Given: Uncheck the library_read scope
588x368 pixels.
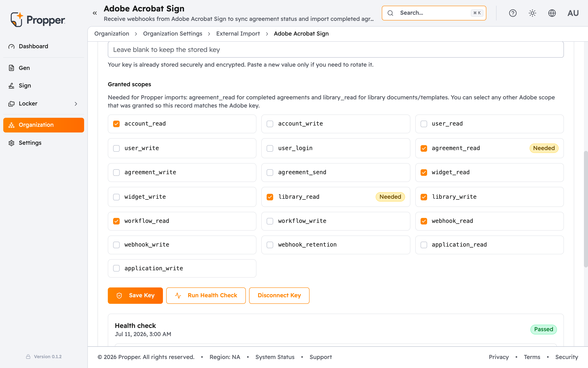Looking at the screenshot, I should tap(270, 197).
